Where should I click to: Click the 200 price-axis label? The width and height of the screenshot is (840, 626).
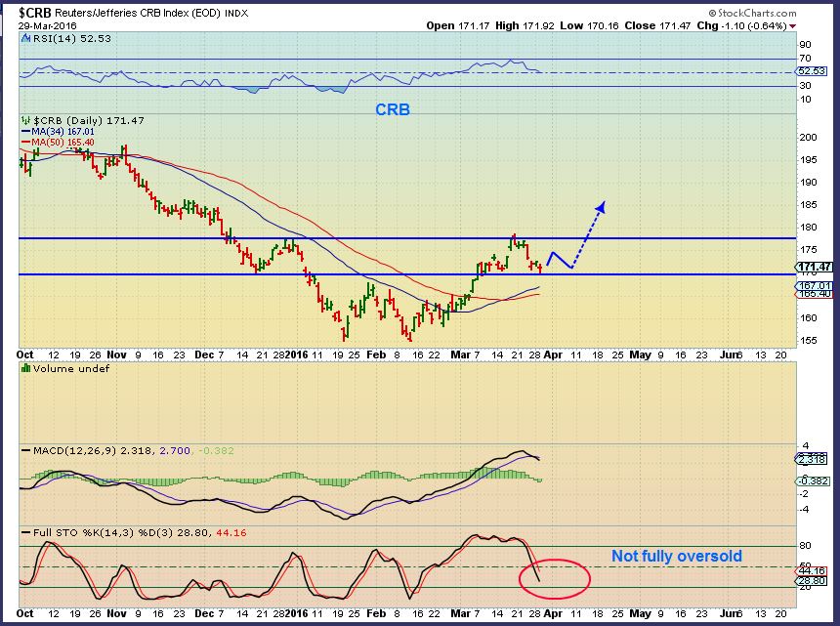click(808, 137)
